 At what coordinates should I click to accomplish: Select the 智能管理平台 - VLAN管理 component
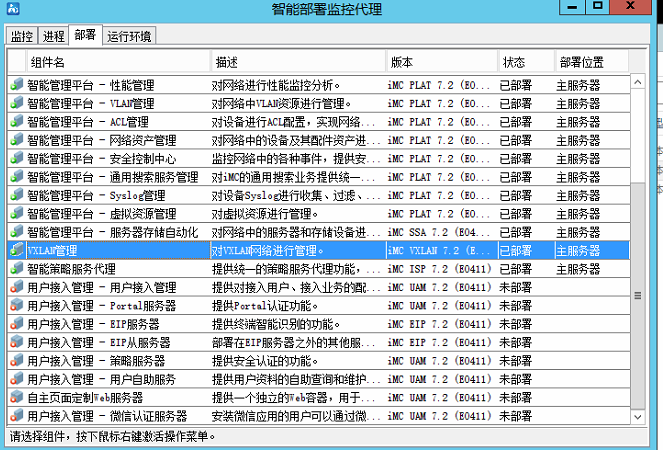click(91, 104)
